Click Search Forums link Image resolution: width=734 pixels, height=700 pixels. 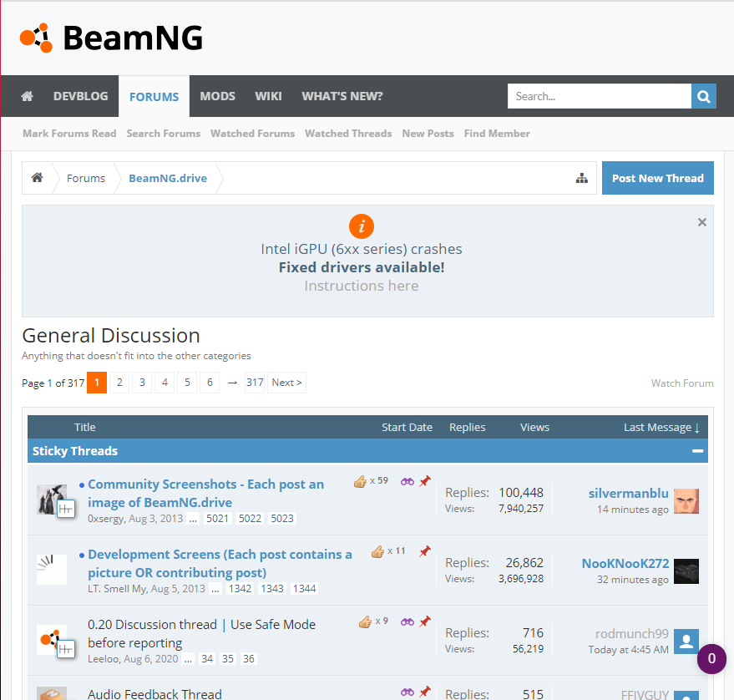(164, 134)
